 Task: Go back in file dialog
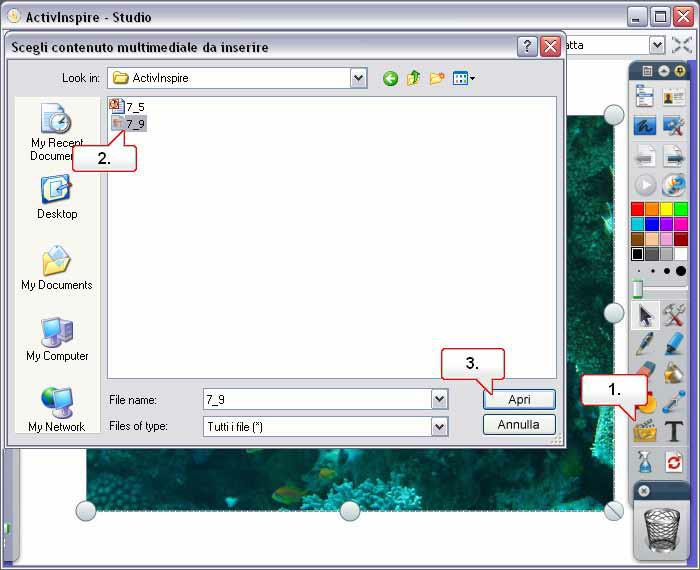coord(390,79)
